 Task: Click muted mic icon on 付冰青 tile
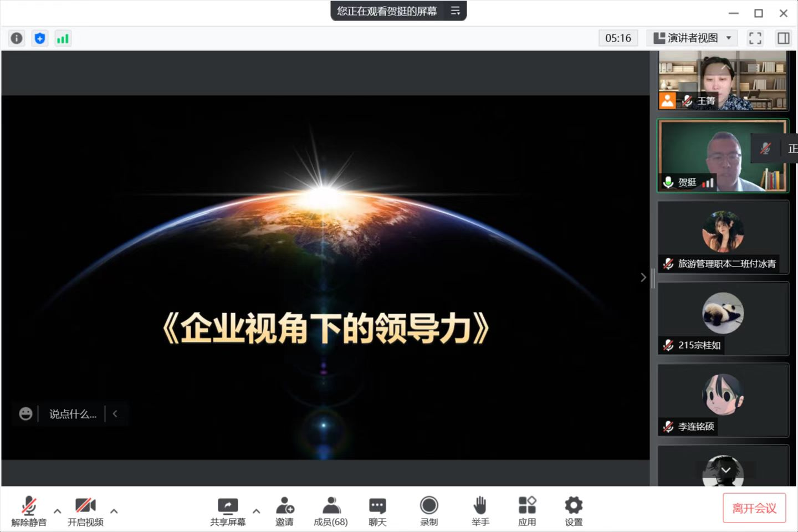[x=668, y=264]
